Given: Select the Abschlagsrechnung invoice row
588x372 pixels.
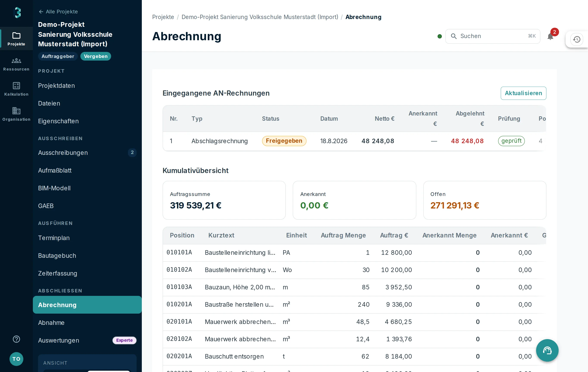Looking at the screenshot, I should (354, 141).
